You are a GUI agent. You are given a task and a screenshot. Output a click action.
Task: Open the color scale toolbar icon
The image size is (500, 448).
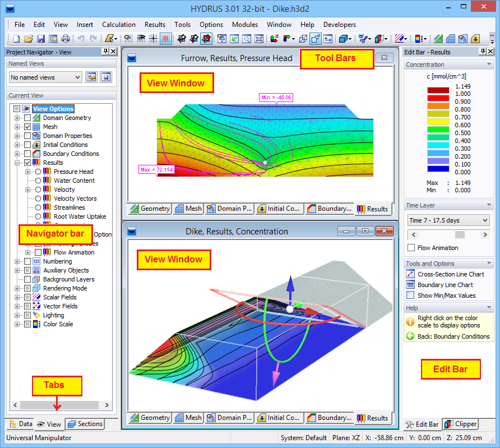click(420, 39)
